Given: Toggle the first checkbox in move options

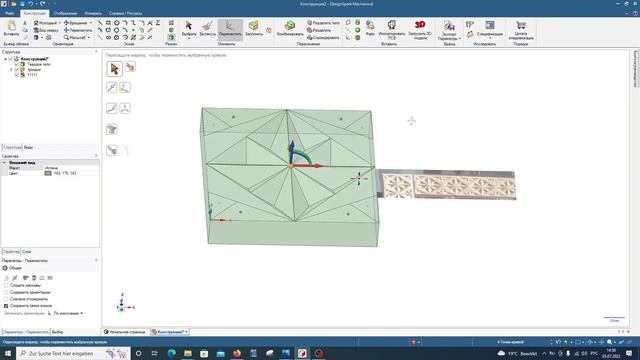Looking at the screenshot, I should click(x=6, y=285).
